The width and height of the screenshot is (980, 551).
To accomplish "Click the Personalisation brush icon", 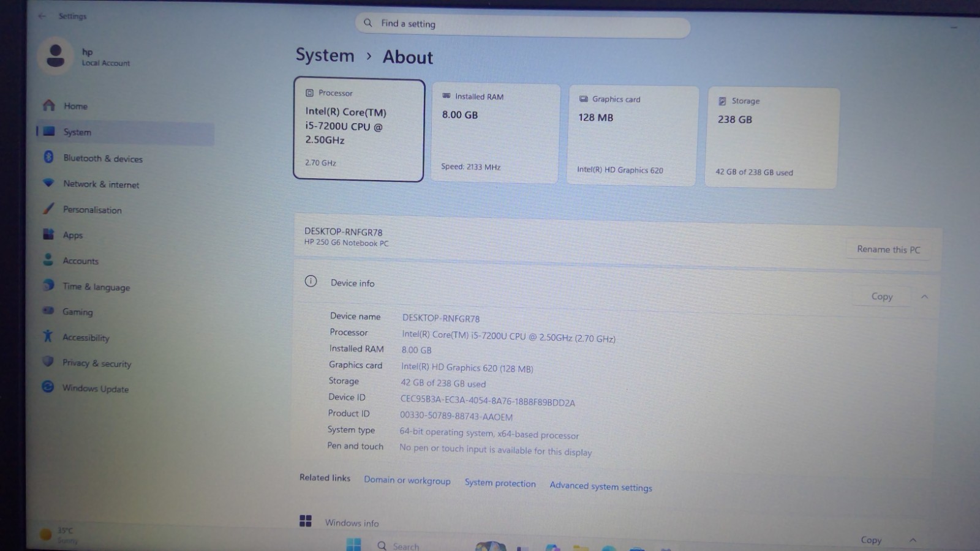I will (48, 209).
